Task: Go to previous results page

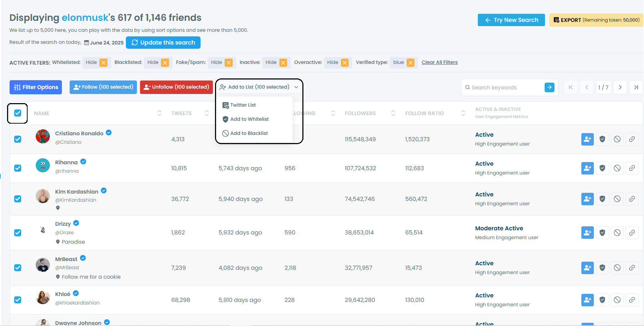Action: (x=587, y=87)
